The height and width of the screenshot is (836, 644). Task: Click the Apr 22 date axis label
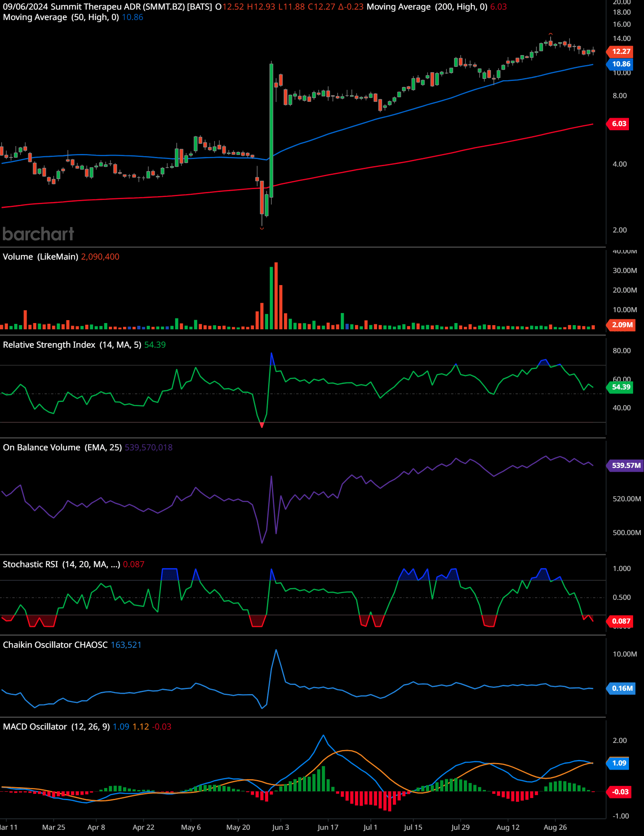coord(143,827)
